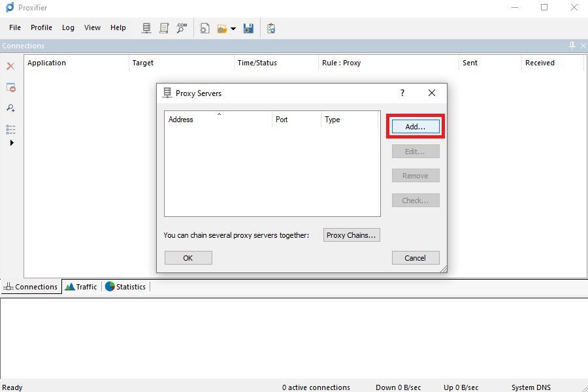Viewport: 588px width, 392px height.
Task: Close the Proxy Servers dialog
Action: coord(432,93)
